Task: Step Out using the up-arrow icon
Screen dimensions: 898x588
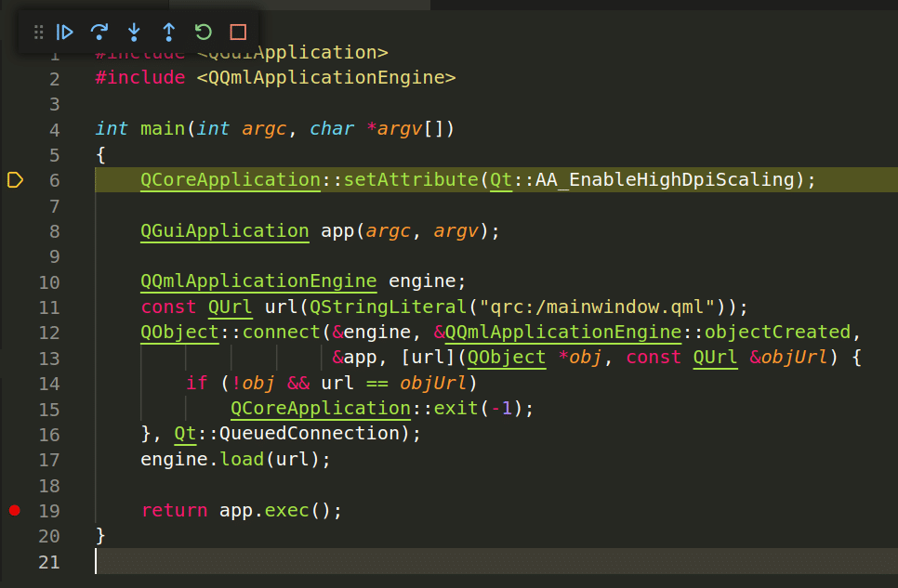Action: (168, 33)
